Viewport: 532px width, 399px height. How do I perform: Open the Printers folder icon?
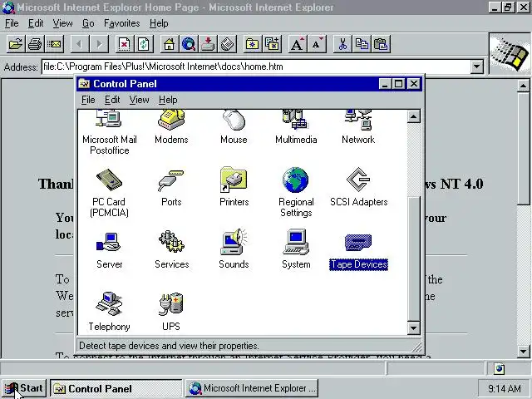234,186
